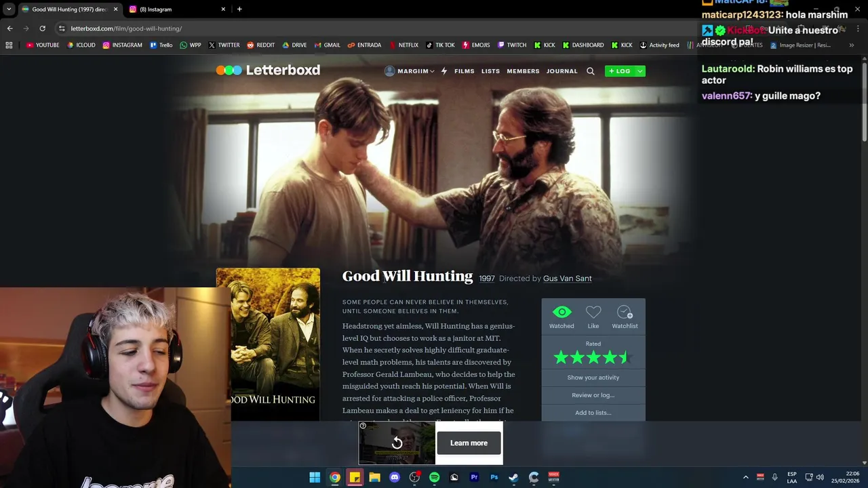Open the YOUTUBE bookmark
Screen dimensions: 868x488
click(x=43, y=45)
